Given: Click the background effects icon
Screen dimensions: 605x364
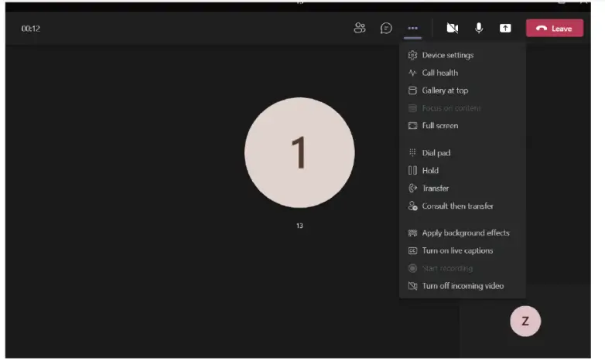Looking at the screenshot, I should [x=412, y=233].
